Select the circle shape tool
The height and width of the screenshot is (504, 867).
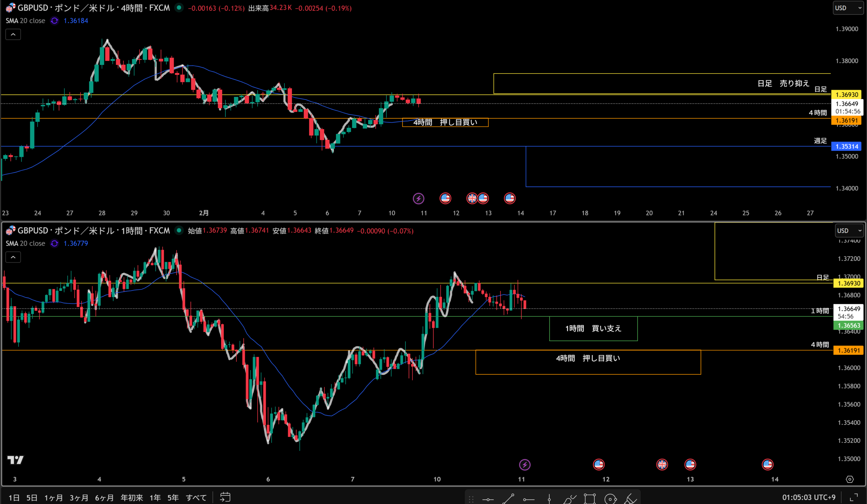tap(610, 499)
